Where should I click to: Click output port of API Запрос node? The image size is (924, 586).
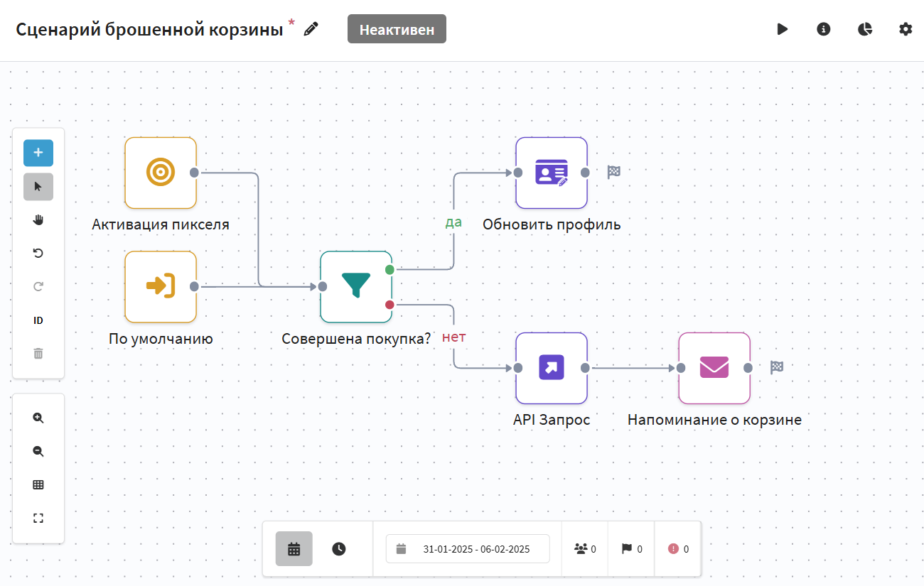tap(585, 368)
